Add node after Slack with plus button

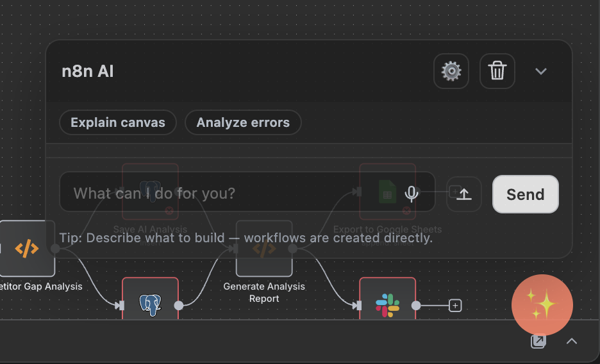(455, 306)
